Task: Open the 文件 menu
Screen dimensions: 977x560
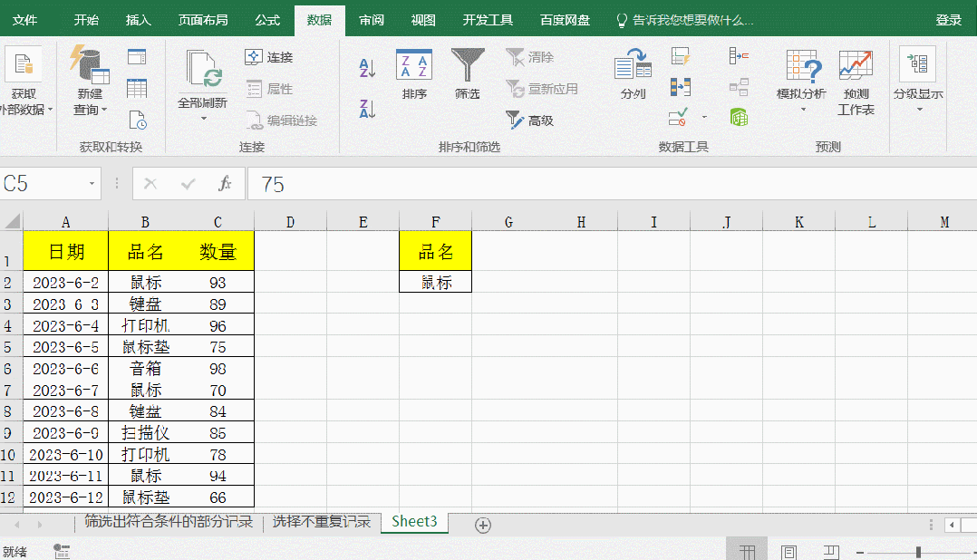Action: point(25,20)
